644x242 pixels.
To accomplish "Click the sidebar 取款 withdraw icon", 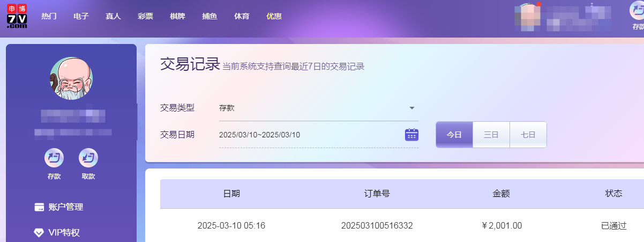I will [x=88, y=158].
